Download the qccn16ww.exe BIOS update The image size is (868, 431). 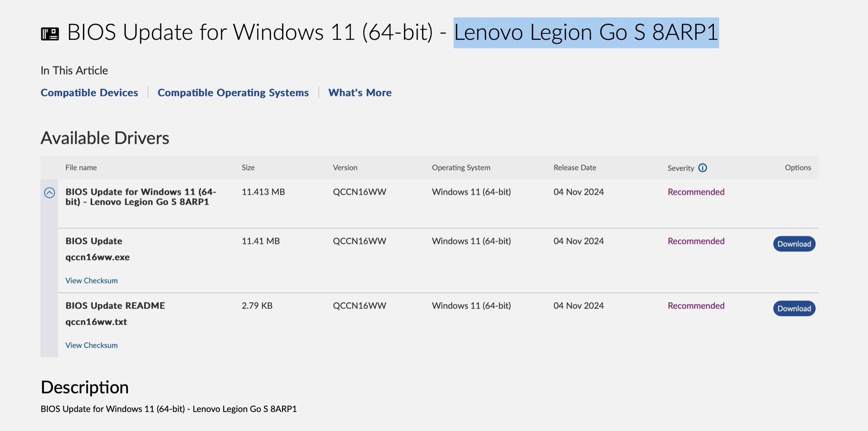(x=794, y=244)
